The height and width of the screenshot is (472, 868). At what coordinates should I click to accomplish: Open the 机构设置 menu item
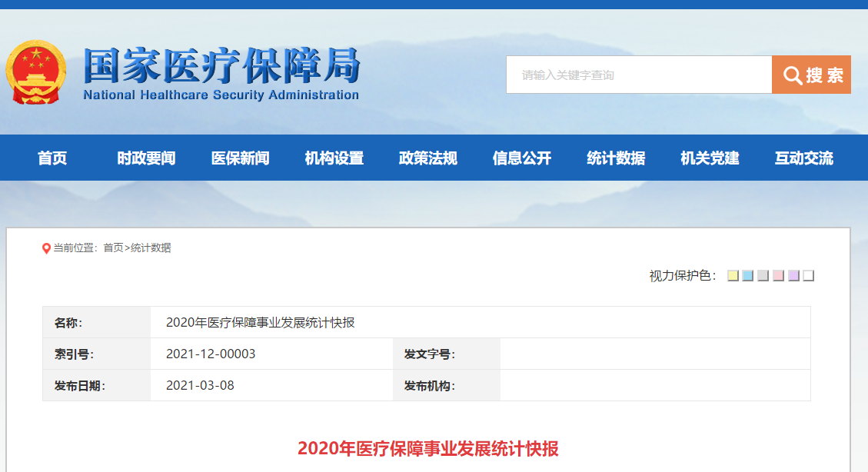(334, 158)
